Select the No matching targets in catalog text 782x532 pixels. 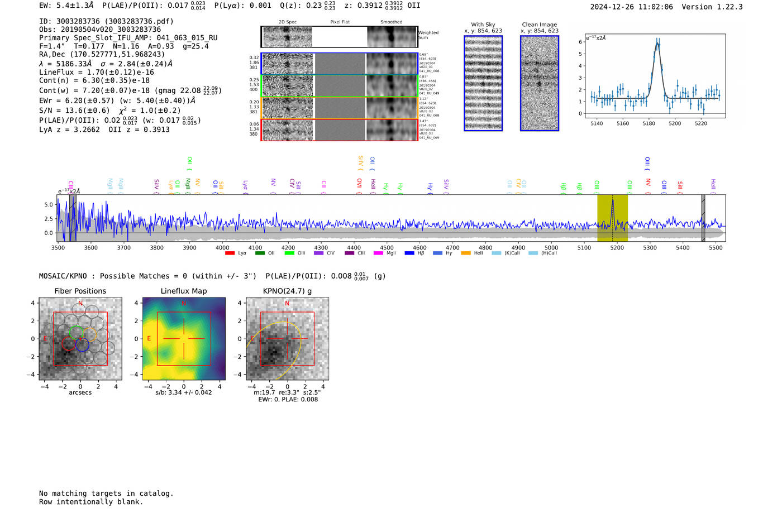(106, 493)
